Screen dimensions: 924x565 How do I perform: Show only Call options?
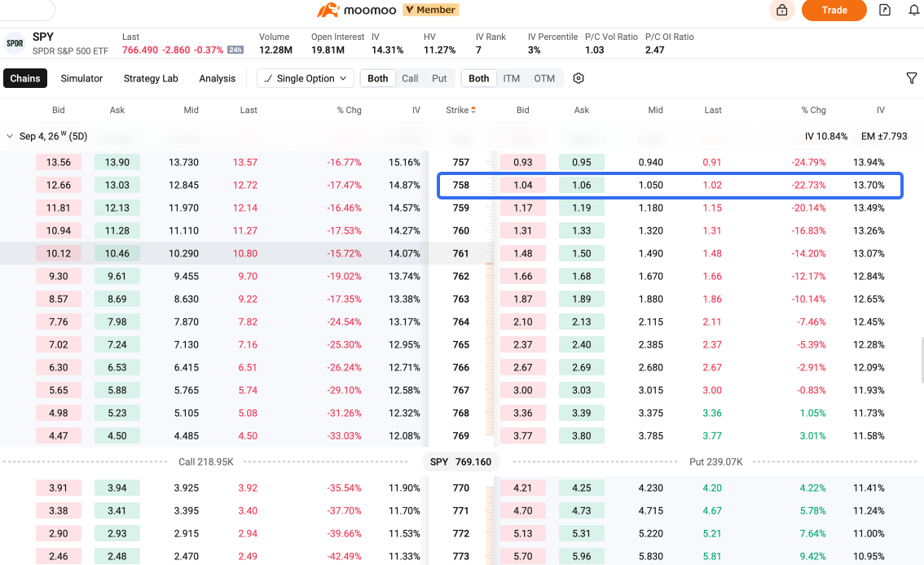(410, 78)
